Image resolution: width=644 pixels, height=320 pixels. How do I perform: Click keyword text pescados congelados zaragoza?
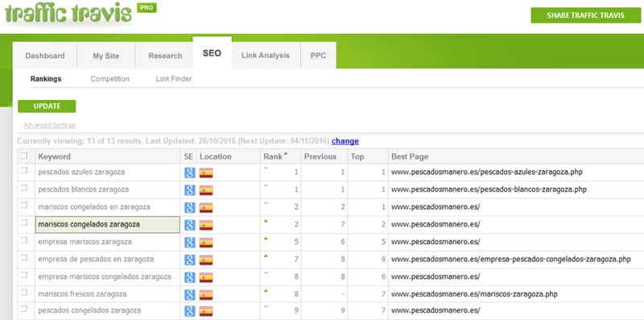[x=89, y=310]
